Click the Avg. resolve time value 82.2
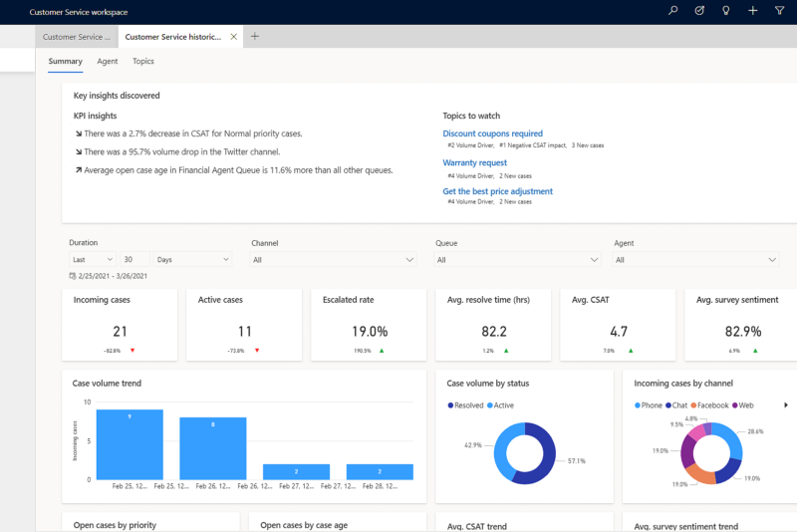The width and height of the screenshot is (797, 532). (x=494, y=332)
